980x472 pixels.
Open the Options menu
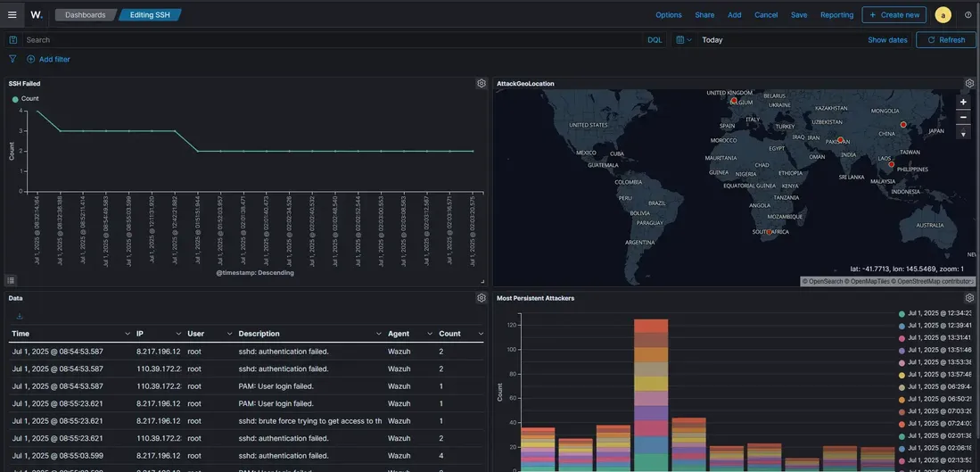[x=668, y=15]
